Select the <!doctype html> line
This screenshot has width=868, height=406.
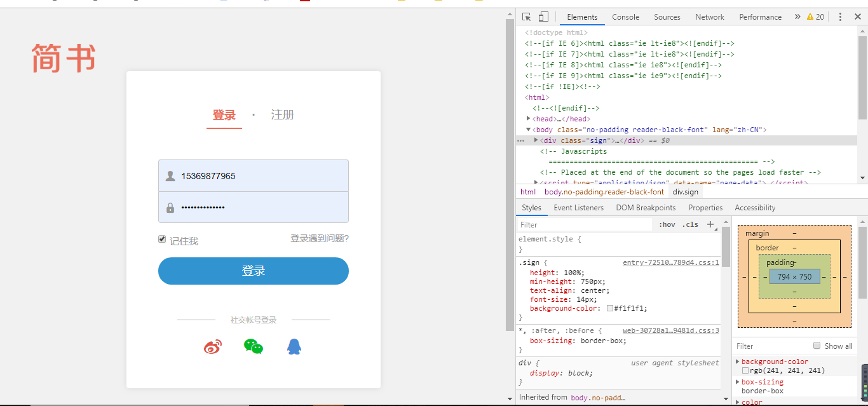click(x=556, y=32)
